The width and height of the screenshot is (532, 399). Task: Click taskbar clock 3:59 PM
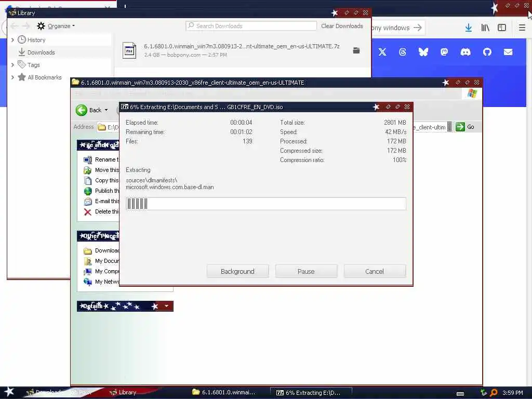click(x=512, y=393)
